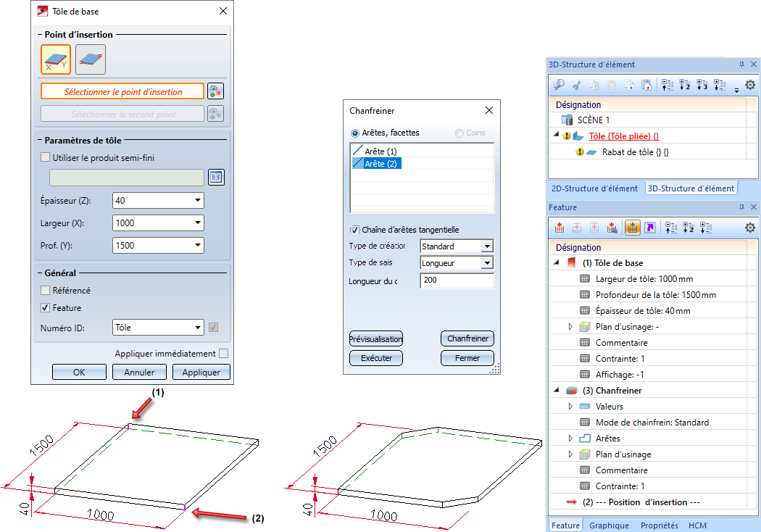Open settings gear in 3D-Structure panel
This screenshot has width=761, height=532.
(x=749, y=85)
